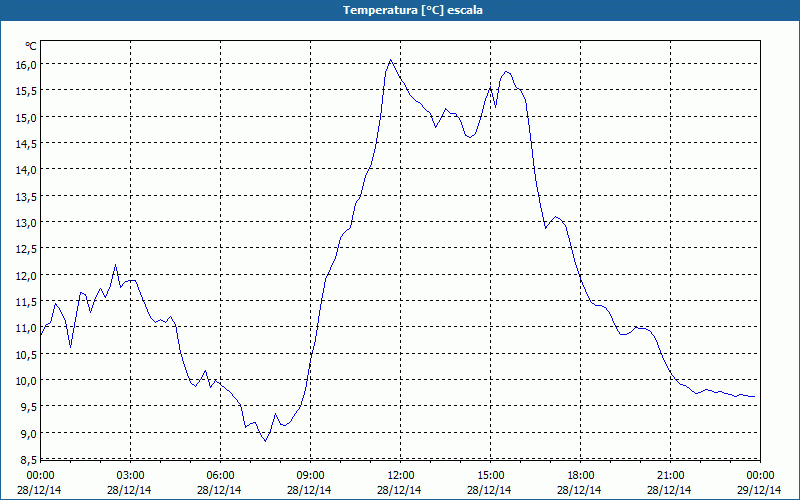
Task: Select the 15,5 y-axis value
Action: [x=27, y=91]
